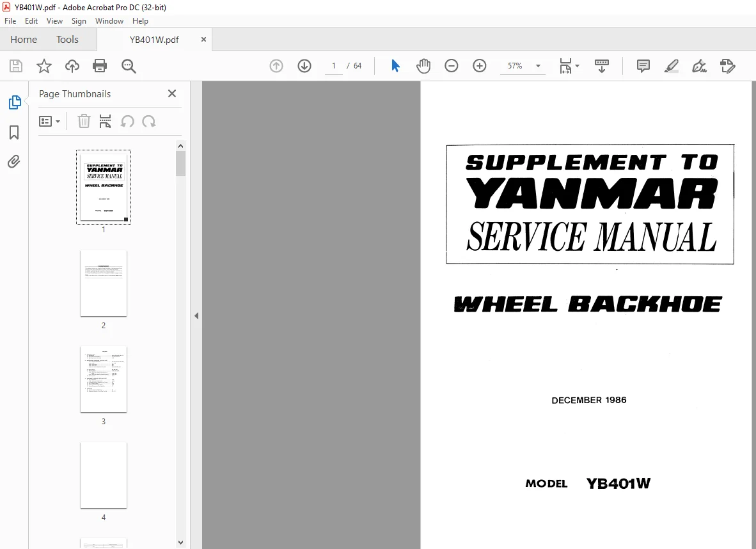
Task: Open the Bookmarks panel
Action: point(14,132)
